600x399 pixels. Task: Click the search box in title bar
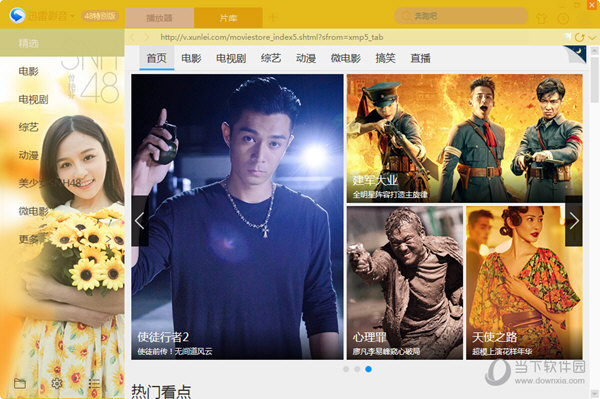[x=461, y=16]
